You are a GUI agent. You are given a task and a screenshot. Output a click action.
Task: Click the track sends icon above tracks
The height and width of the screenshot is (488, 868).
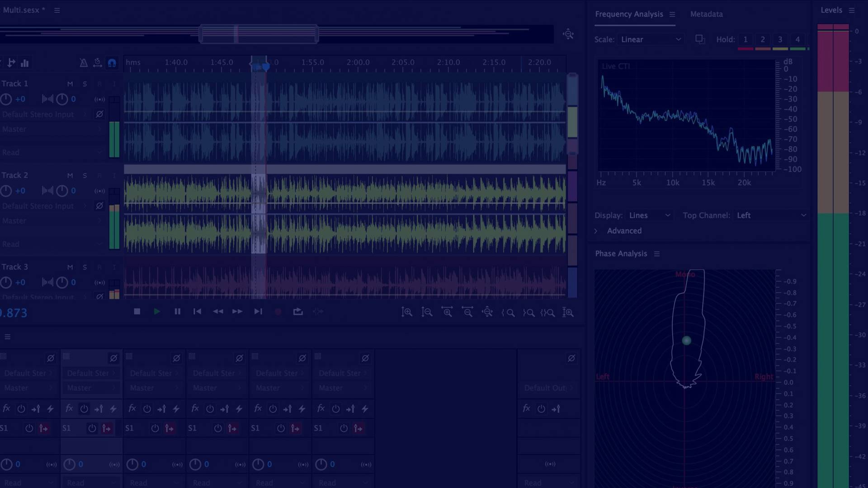tap(11, 63)
